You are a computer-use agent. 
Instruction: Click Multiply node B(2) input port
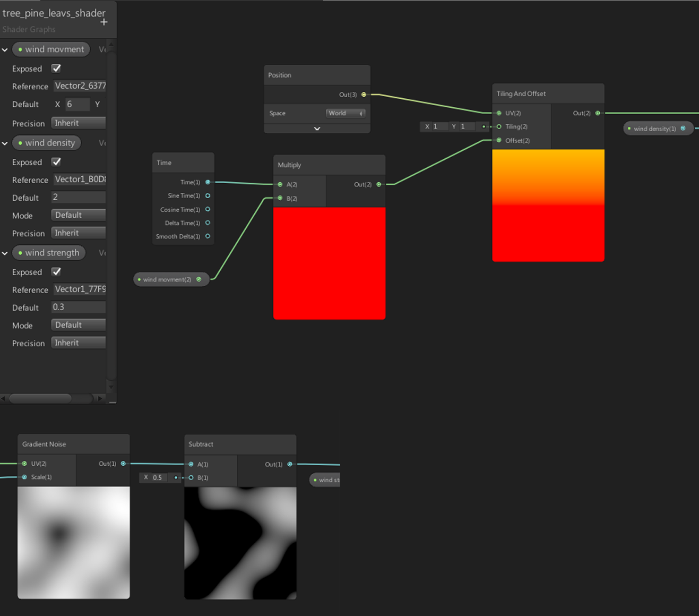pyautogui.click(x=280, y=199)
